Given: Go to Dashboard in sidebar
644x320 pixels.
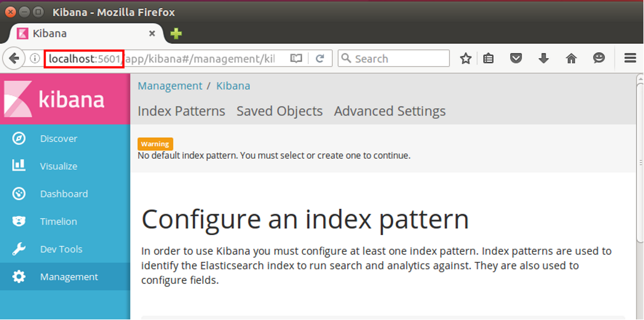Looking at the screenshot, I should [x=65, y=194].
